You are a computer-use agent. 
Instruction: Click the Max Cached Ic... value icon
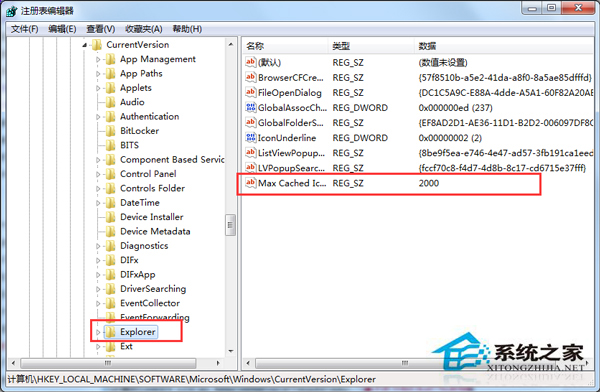point(251,183)
